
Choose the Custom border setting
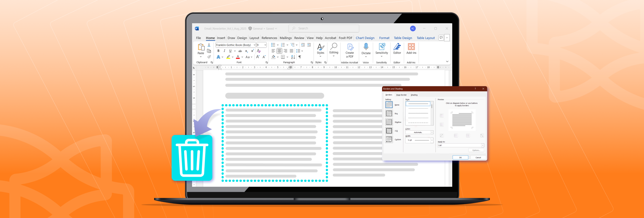(389, 139)
